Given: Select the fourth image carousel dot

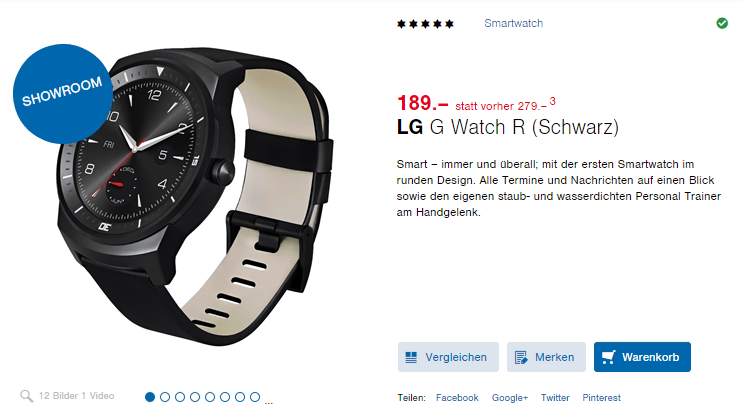Looking at the screenshot, I should click(195, 397).
